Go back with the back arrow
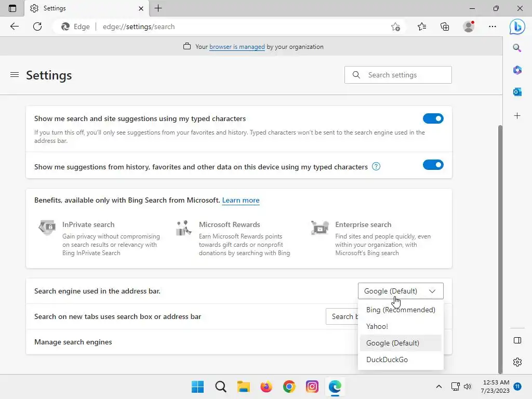The image size is (532, 399). pyautogui.click(x=14, y=26)
